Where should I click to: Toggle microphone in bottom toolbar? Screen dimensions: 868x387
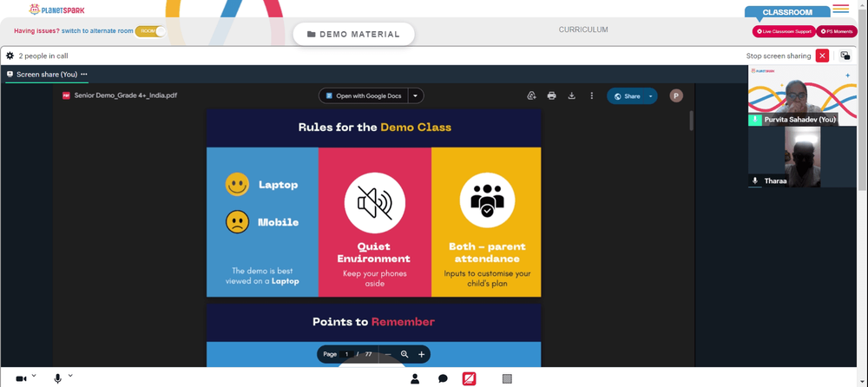(x=57, y=378)
